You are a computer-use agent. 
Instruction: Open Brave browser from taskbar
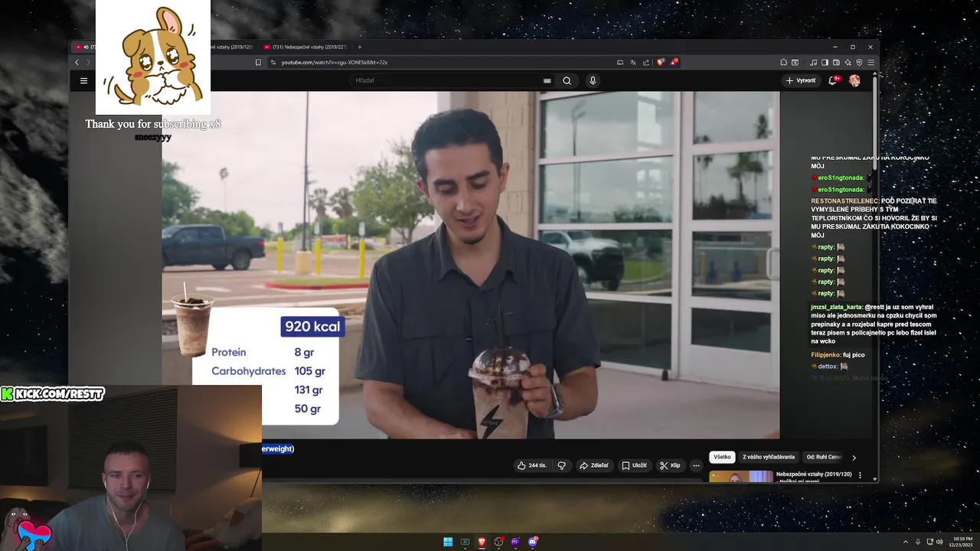click(x=482, y=542)
